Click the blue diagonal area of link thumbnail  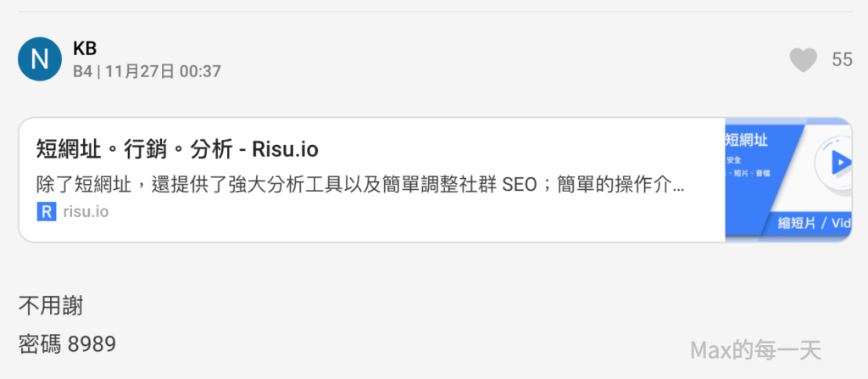coord(763,195)
